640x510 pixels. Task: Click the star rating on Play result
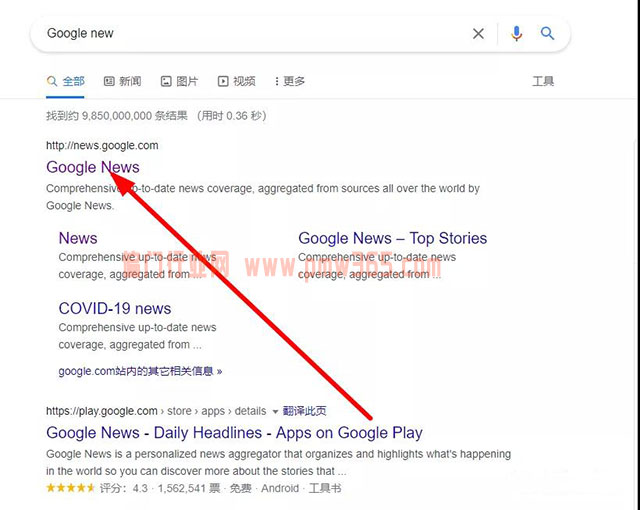click(x=70, y=488)
